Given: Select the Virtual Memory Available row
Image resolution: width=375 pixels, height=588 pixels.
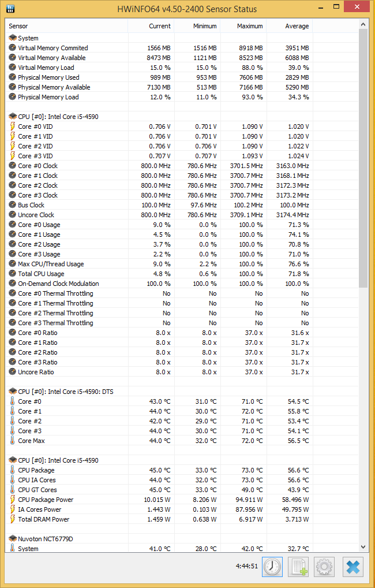Looking at the screenshot, I should point(182,58).
